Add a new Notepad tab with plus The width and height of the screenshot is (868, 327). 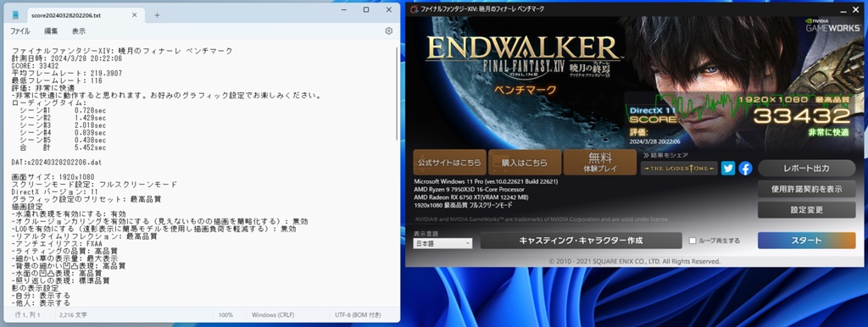(157, 15)
